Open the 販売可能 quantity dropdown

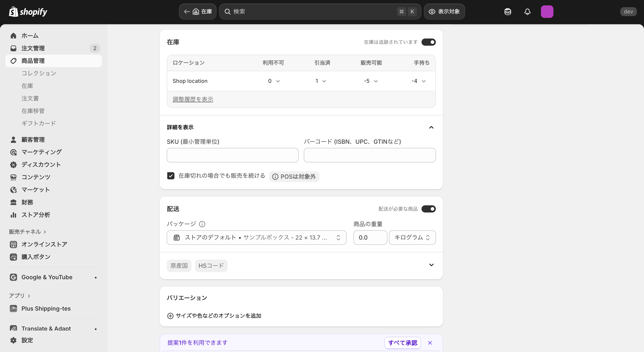tap(371, 81)
